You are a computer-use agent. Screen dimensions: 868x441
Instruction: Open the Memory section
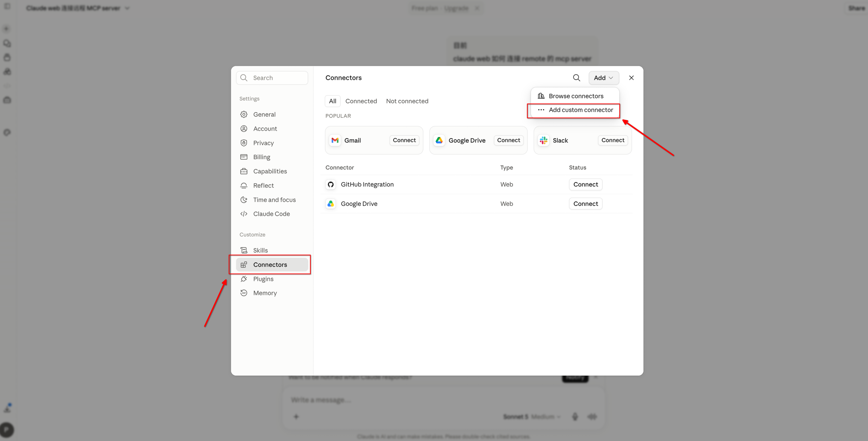272,293
